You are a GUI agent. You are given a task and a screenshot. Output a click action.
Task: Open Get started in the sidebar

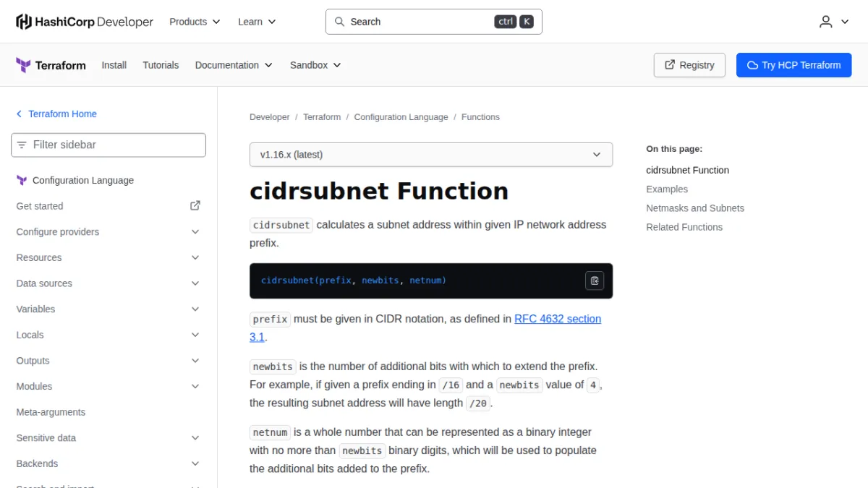[40, 206]
